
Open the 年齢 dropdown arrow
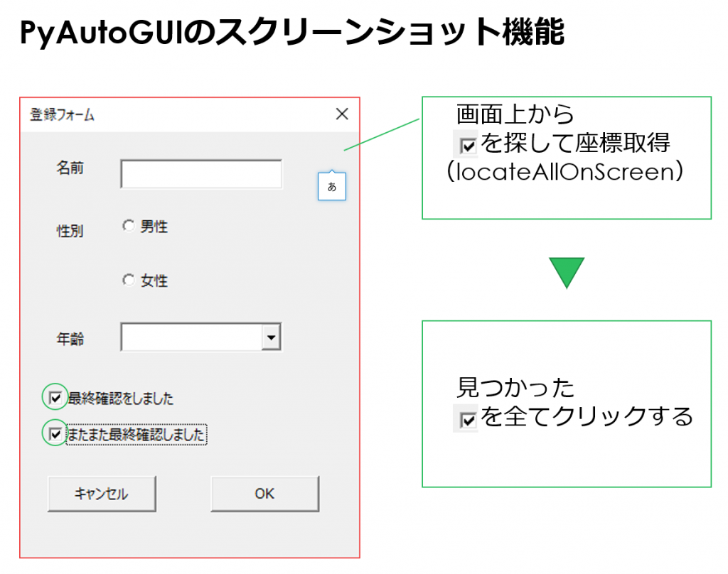[271, 337]
